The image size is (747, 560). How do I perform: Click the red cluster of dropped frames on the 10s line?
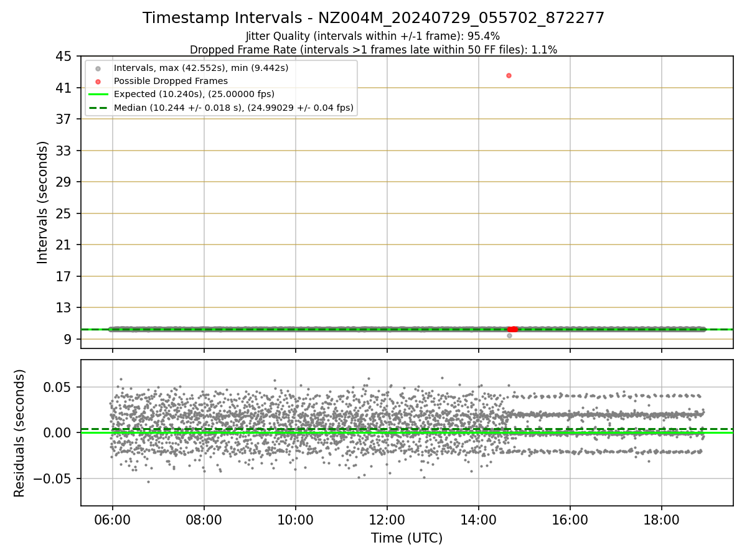[x=512, y=329]
